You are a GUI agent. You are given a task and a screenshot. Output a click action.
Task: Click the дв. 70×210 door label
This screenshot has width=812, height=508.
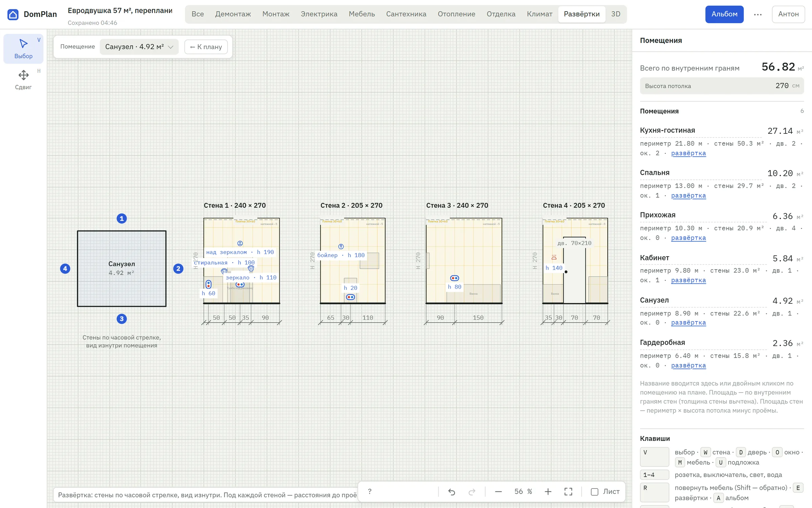574,243
